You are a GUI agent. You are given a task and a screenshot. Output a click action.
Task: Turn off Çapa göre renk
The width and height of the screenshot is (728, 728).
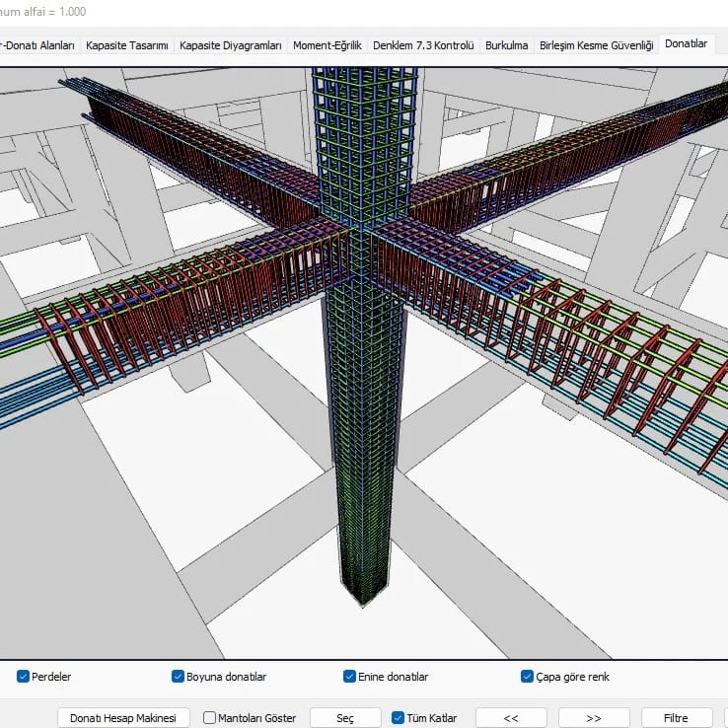[x=528, y=677]
